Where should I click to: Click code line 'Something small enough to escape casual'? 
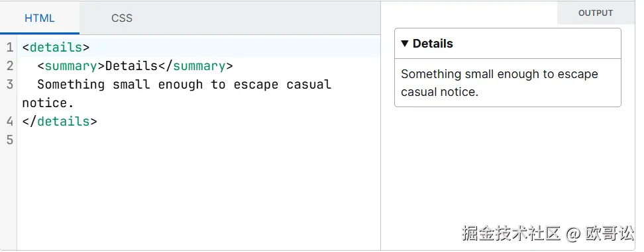[184, 85]
